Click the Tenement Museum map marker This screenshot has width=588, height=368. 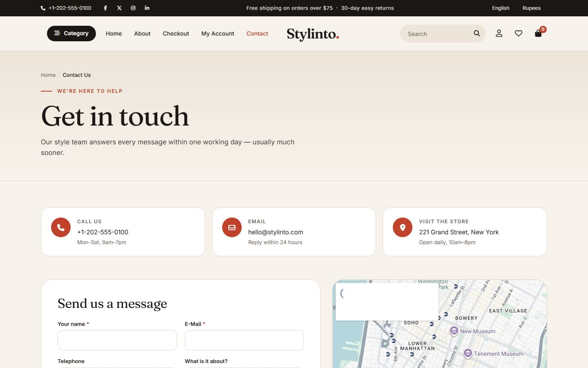[468, 353]
